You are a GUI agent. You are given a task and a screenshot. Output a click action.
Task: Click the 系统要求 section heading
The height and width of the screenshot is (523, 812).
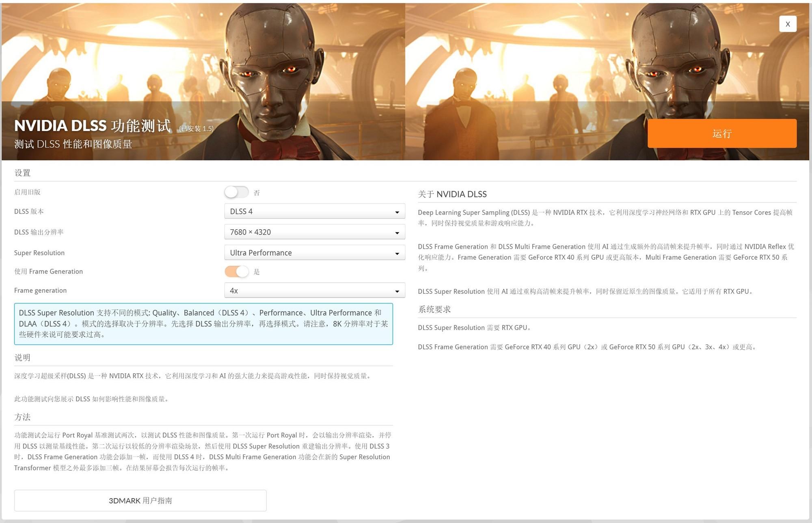pos(434,309)
